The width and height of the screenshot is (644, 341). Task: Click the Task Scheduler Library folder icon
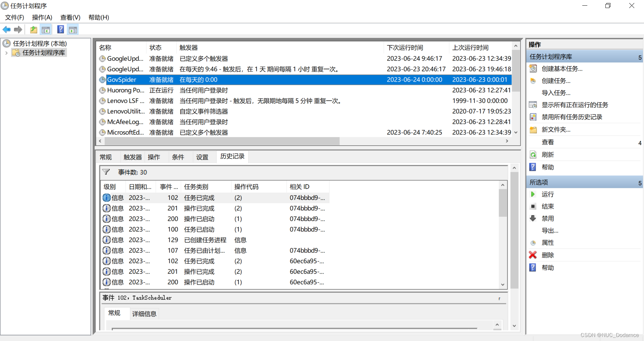click(16, 53)
